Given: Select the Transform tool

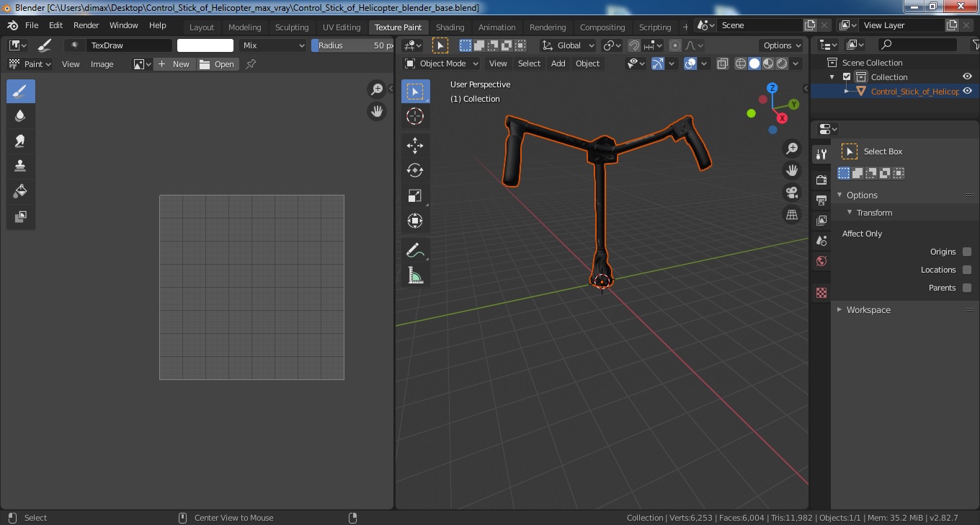Looking at the screenshot, I should pos(415,221).
